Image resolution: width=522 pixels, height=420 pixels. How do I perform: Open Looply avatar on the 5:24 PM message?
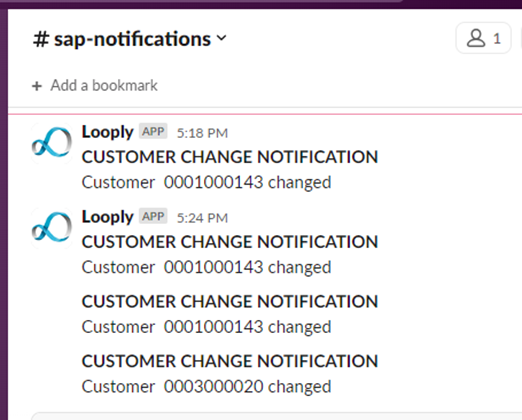click(52, 228)
